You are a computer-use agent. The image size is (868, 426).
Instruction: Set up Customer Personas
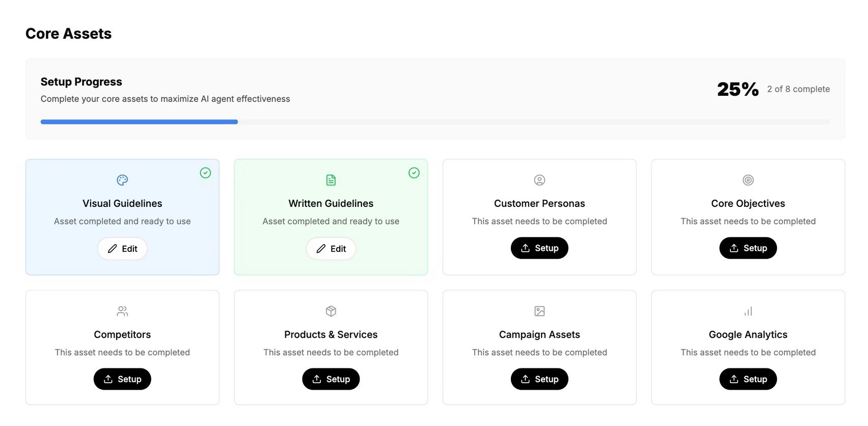coord(539,248)
